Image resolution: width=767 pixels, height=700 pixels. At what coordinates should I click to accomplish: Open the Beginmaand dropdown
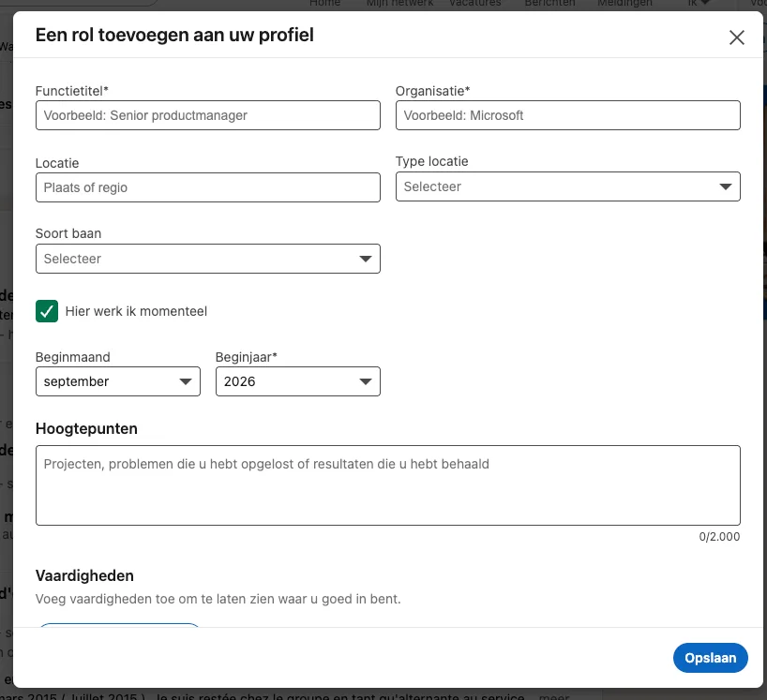coord(118,381)
